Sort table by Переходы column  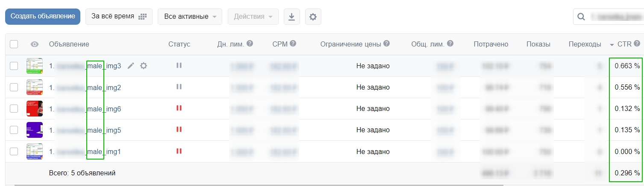[585, 44]
